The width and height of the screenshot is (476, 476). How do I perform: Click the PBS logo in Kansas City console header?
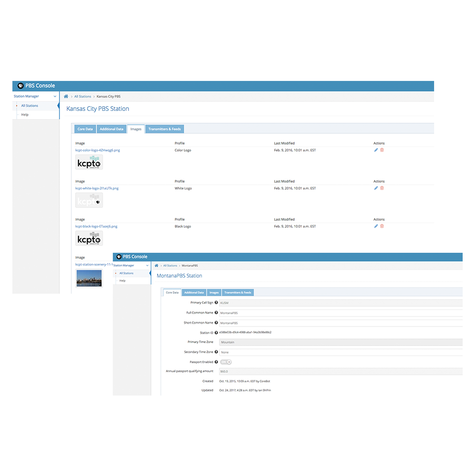20,86
